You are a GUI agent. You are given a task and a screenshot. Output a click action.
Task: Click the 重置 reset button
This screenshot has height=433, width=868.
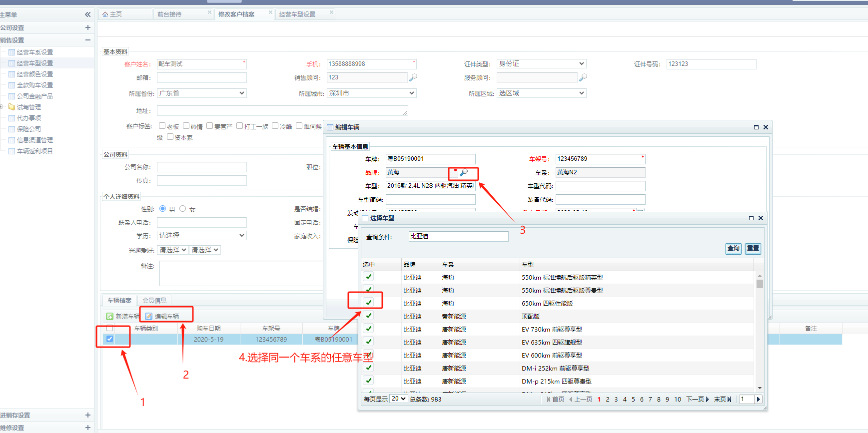753,248
